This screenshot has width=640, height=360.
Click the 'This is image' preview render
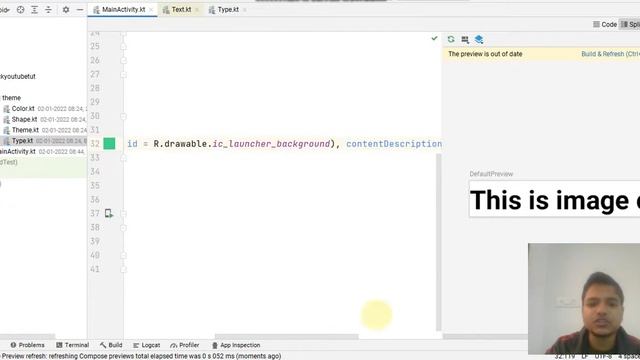tap(555, 200)
